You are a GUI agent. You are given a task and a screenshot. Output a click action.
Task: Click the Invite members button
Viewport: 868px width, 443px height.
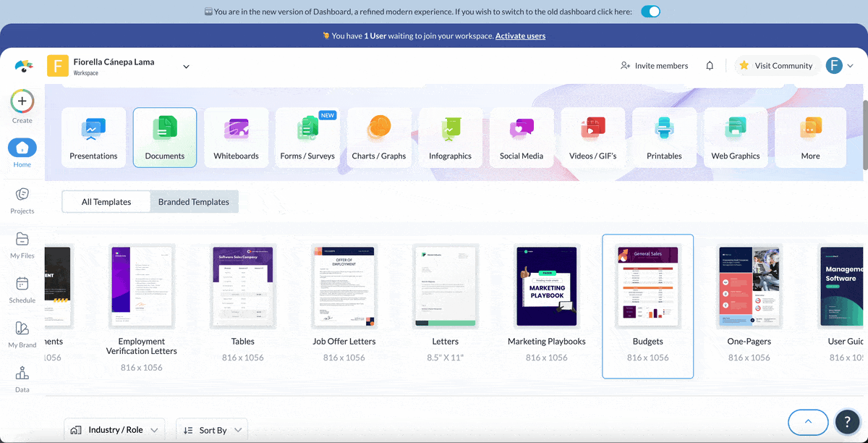[x=654, y=66]
